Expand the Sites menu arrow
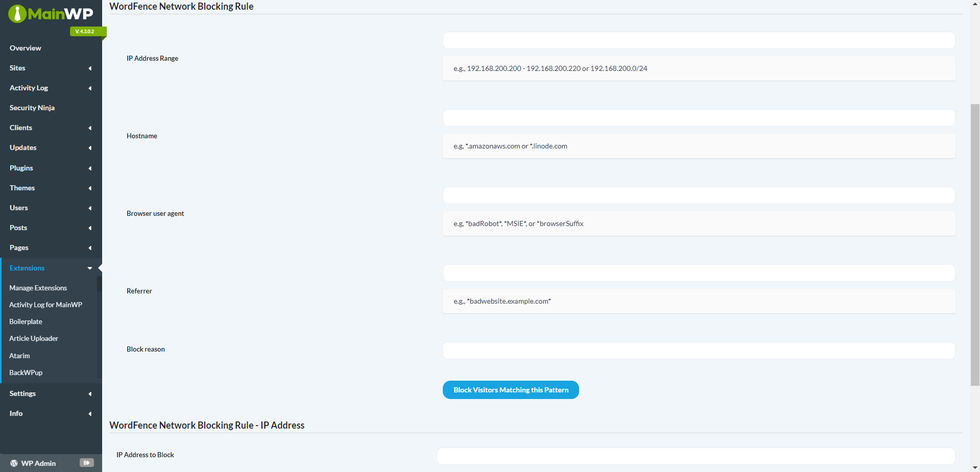The width and height of the screenshot is (980, 472). 90,68
